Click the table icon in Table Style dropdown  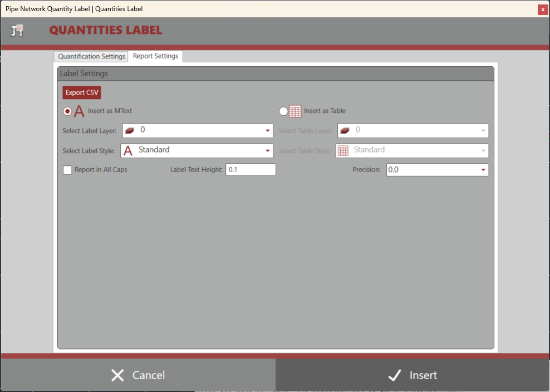[x=343, y=150]
